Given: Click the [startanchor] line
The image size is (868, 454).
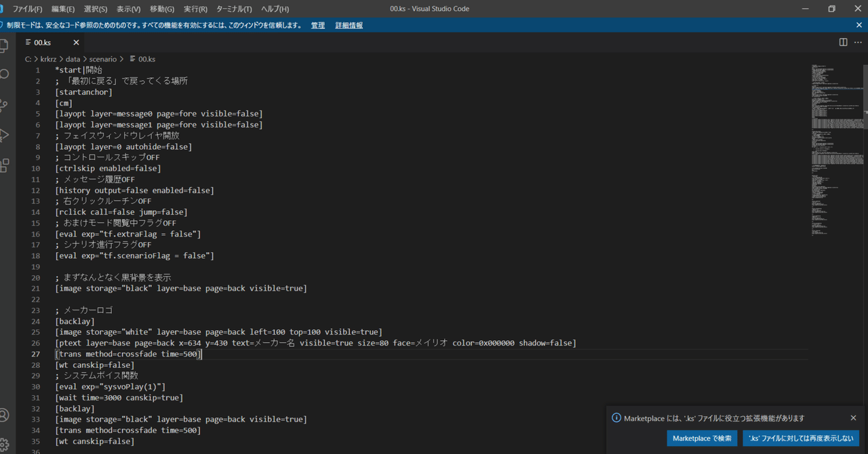Looking at the screenshot, I should pyautogui.click(x=84, y=91).
